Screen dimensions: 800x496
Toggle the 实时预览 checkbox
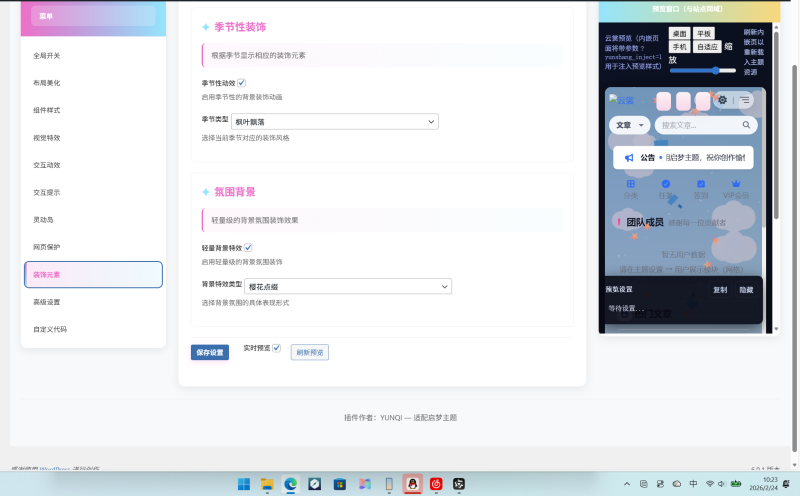click(277, 348)
